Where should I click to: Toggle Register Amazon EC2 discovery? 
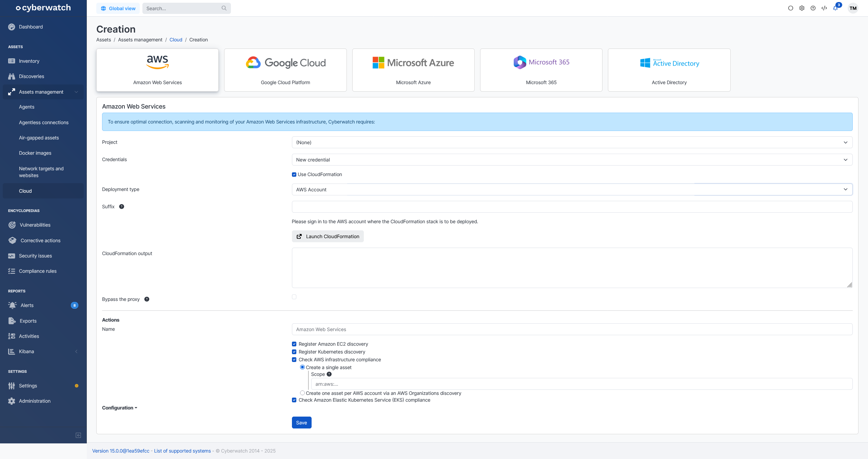(x=294, y=344)
